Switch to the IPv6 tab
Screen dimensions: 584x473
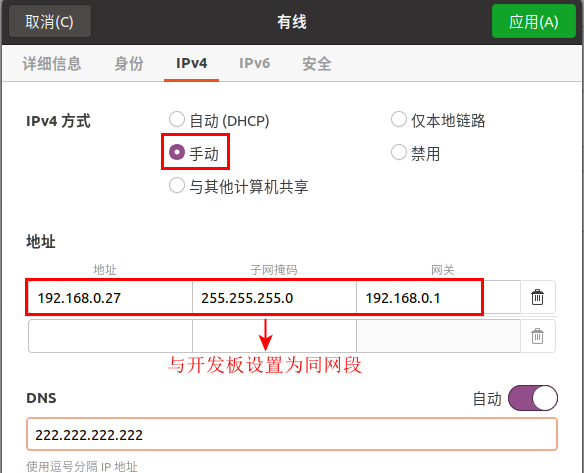254,63
